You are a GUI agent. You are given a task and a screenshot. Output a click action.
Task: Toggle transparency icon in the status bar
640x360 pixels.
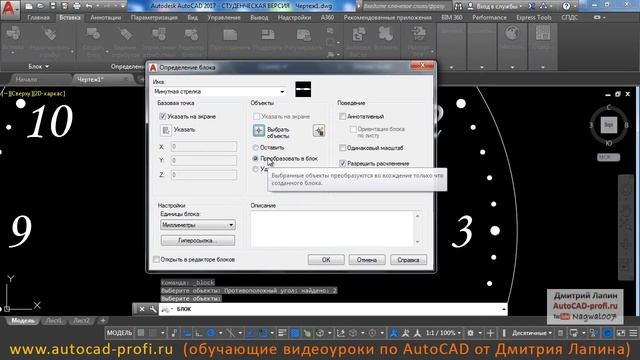pos(295,333)
